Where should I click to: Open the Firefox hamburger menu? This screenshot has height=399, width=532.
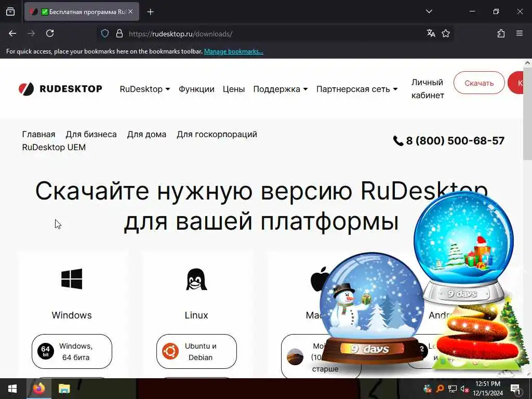pos(519,33)
